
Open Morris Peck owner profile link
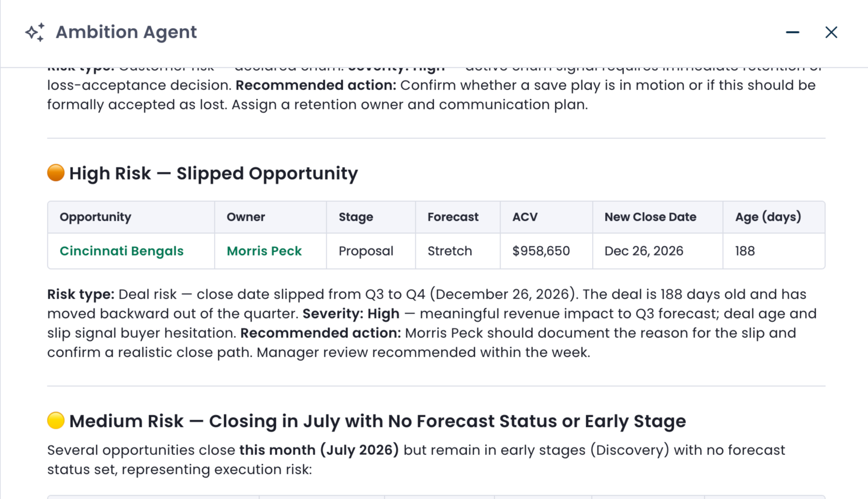pyautogui.click(x=264, y=251)
